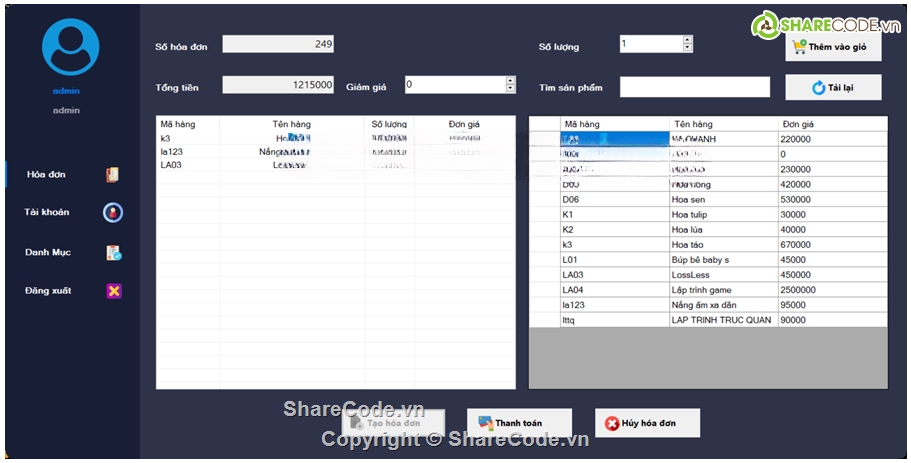Select cart row with code LA03
This screenshot has width=911, height=463.
pyautogui.click(x=335, y=165)
